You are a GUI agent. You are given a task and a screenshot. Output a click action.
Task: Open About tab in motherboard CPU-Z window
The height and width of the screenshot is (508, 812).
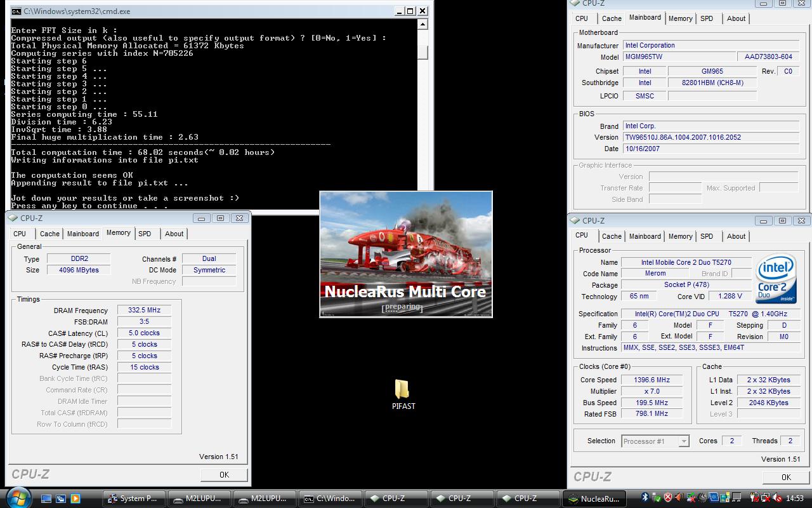pos(736,18)
